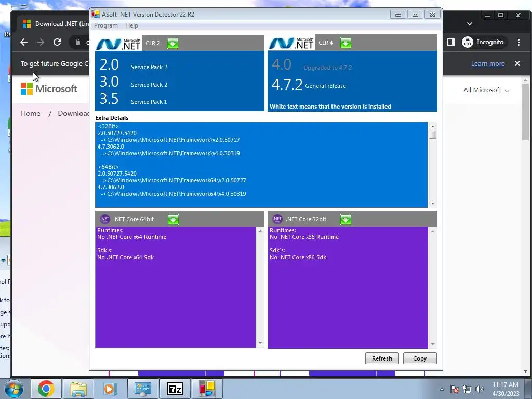Click Chrome side panel icon
The height and width of the screenshot is (399, 532).
click(x=450, y=42)
